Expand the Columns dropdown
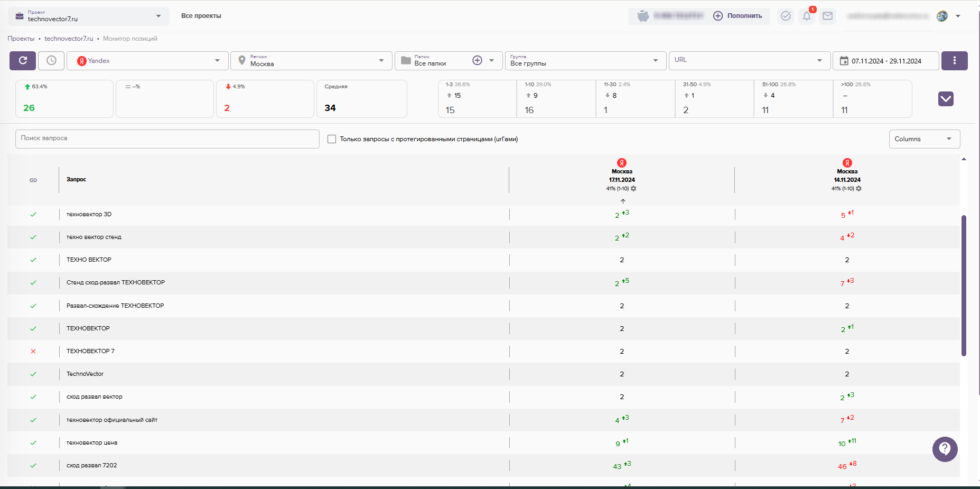Screen dimensions: 980x489 point(924,139)
